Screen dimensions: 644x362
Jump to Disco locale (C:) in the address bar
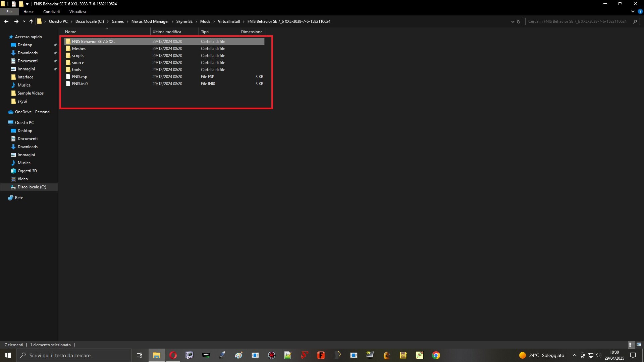tap(90, 21)
